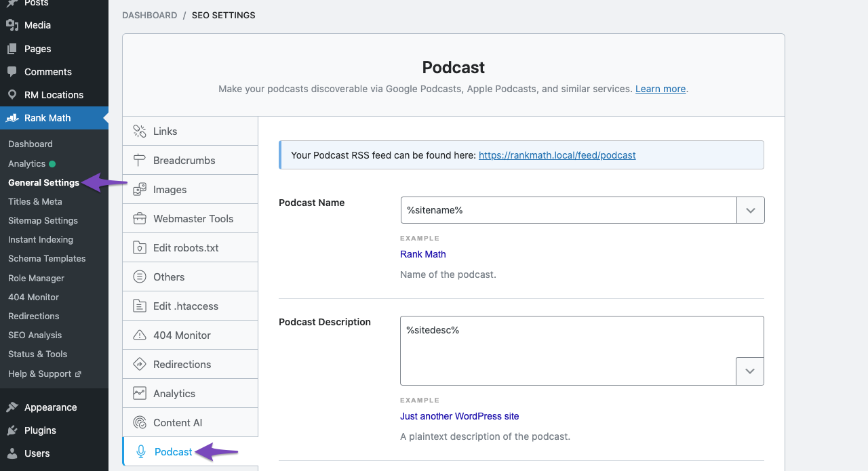
Task: Select the Podcast tab
Action: 191,451
